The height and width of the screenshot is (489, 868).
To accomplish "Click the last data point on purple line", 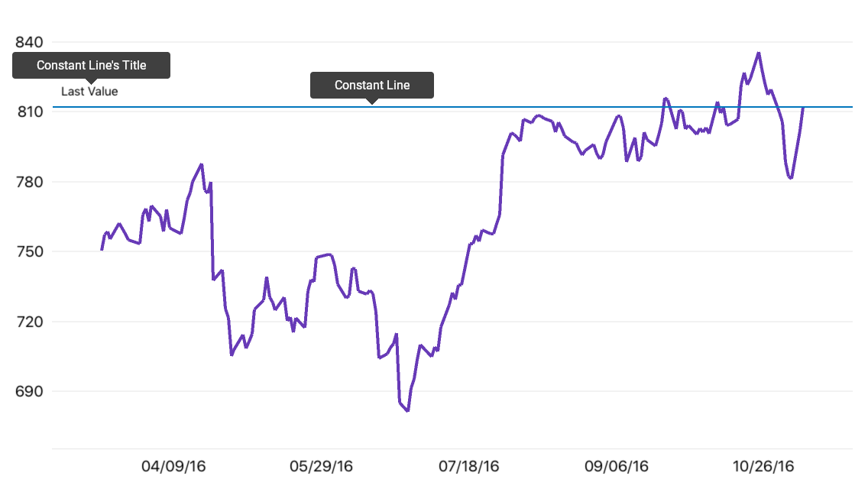I will [803, 108].
